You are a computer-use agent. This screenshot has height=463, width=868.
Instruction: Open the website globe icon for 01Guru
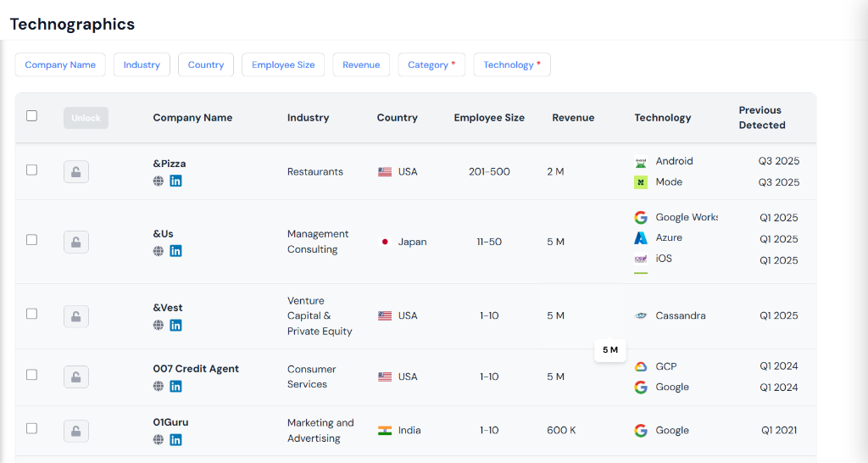click(159, 440)
